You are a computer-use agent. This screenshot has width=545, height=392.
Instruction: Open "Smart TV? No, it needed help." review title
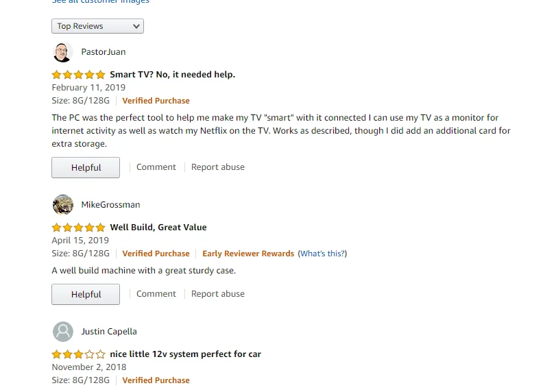click(172, 75)
